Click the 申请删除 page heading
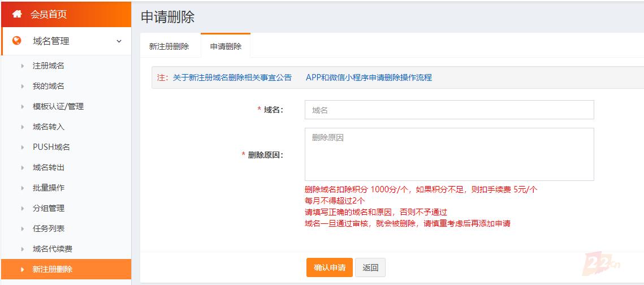The width and height of the screenshot is (644, 285). click(167, 17)
